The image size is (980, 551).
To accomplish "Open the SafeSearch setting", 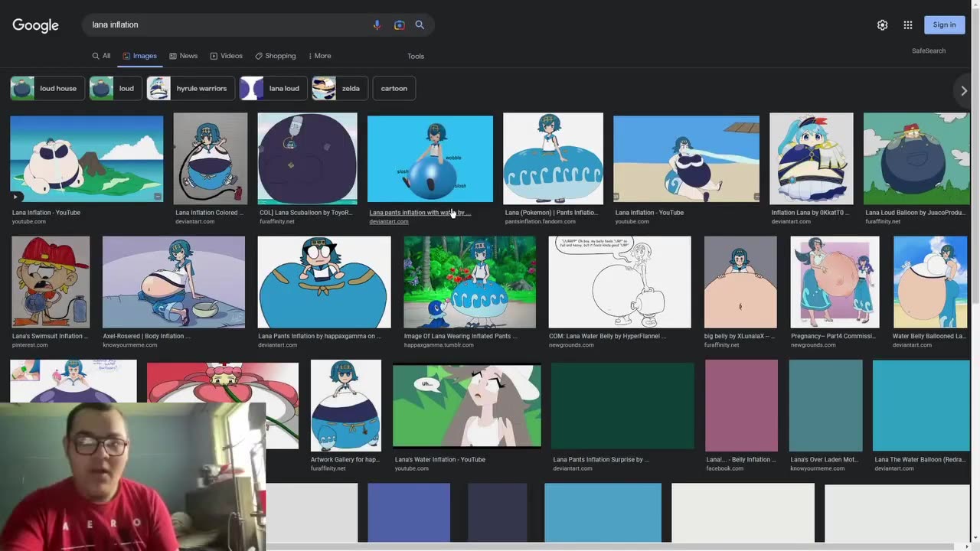I will 929,51.
